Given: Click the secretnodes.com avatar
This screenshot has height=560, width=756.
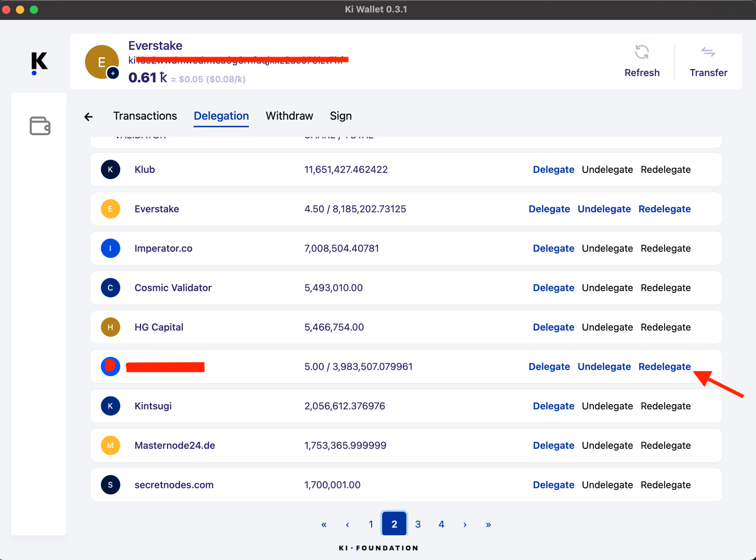Looking at the screenshot, I should click(x=110, y=485).
